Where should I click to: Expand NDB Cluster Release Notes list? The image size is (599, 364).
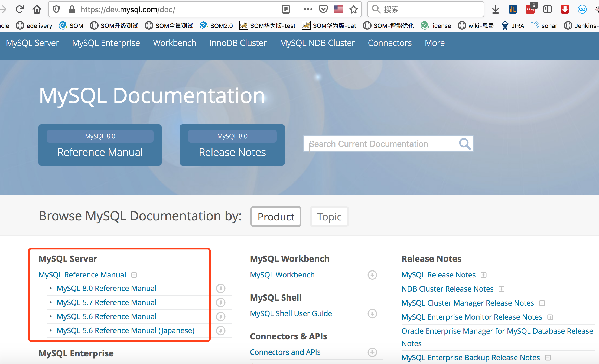click(x=502, y=289)
